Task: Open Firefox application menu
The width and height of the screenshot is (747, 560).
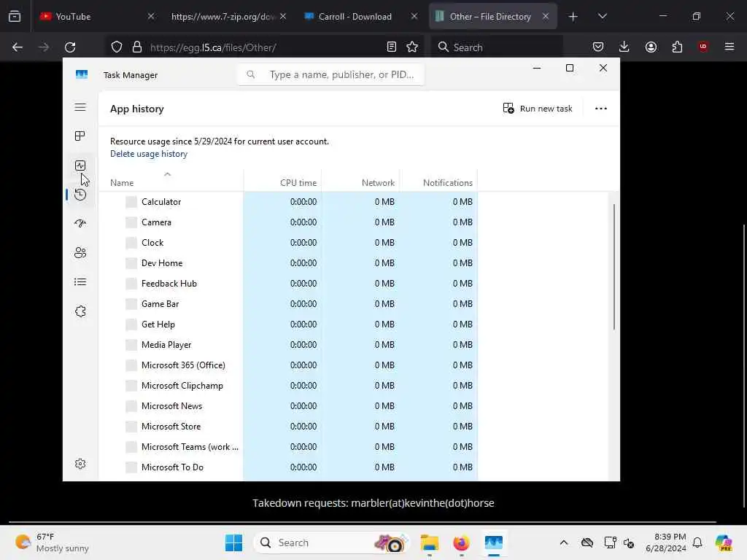Action: (x=729, y=47)
